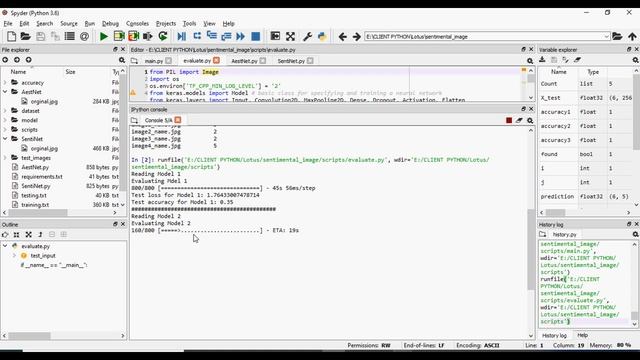Select SentiNet.py in file explorer
640x360 pixels.
click(36, 186)
